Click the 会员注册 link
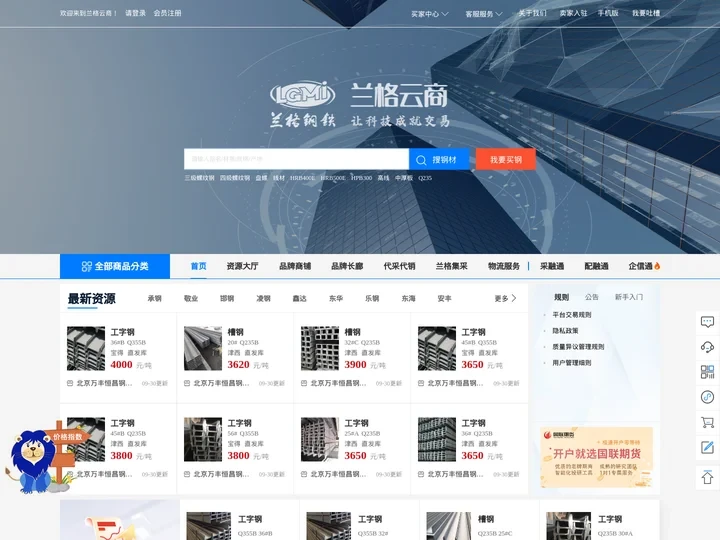This screenshot has width=720, height=540. (x=167, y=13)
